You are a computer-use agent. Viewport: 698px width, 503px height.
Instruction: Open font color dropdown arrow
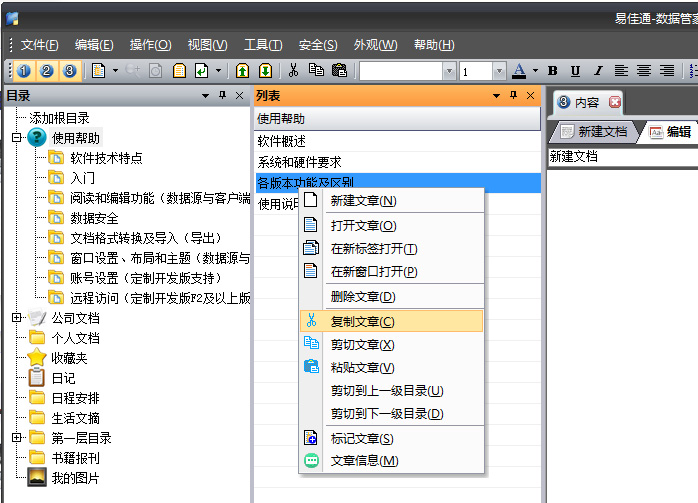tap(535, 71)
